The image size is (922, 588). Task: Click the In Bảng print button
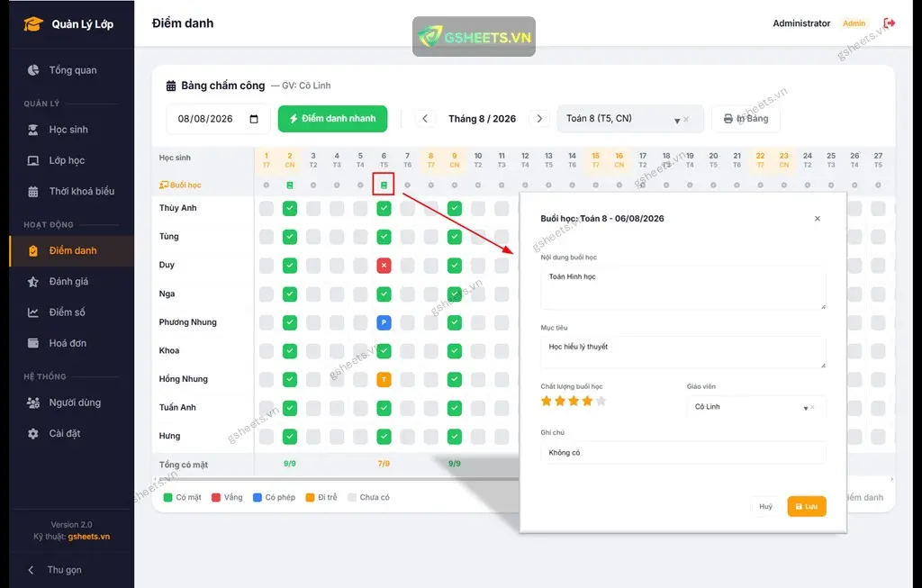click(x=746, y=119)
